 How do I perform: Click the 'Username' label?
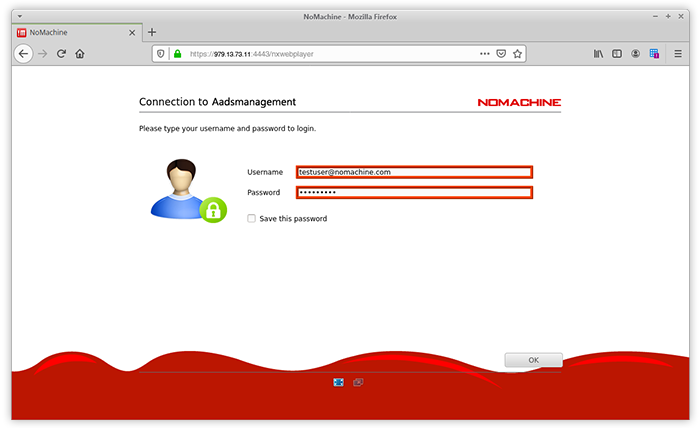[265, 172]
